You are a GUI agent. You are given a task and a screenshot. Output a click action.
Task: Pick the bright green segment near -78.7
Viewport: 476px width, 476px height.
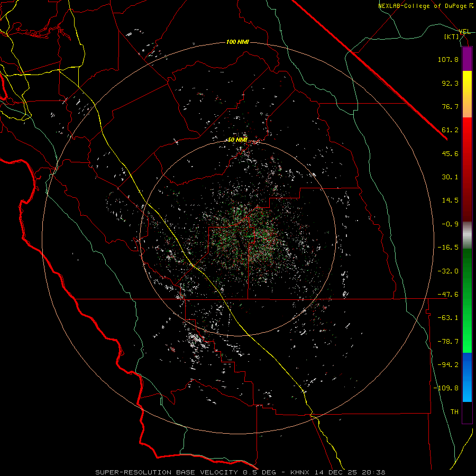click(x=467, y=342)
